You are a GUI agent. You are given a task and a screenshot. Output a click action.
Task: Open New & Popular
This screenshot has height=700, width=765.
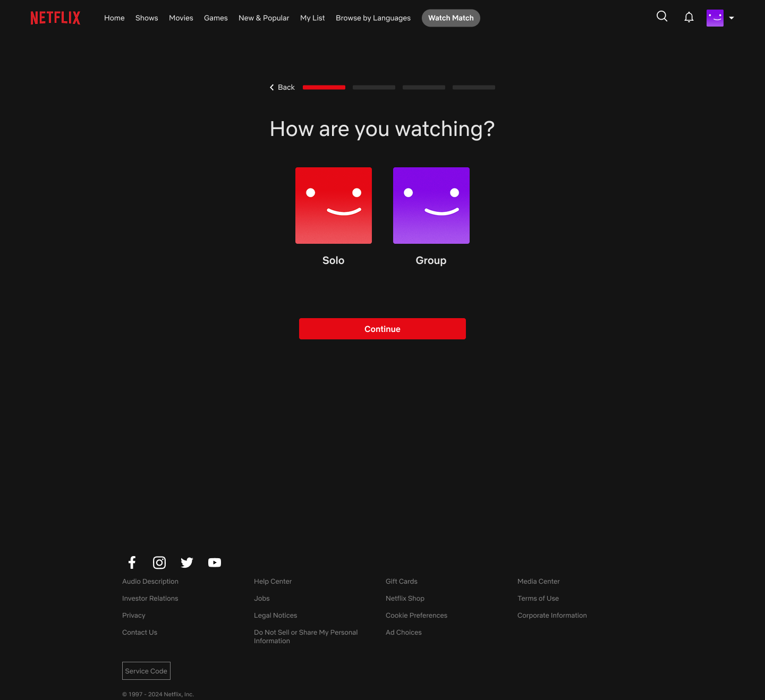[264, 18]
